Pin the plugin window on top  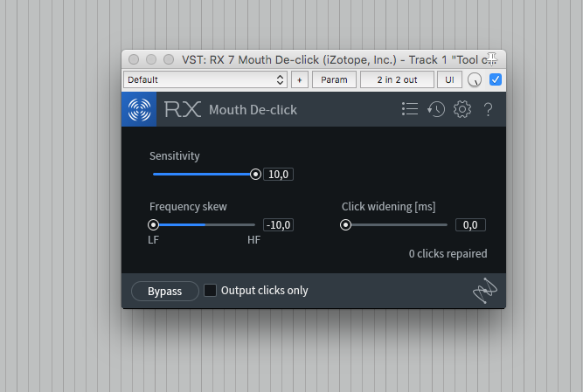pyautogui.click(x=491, y=58)
